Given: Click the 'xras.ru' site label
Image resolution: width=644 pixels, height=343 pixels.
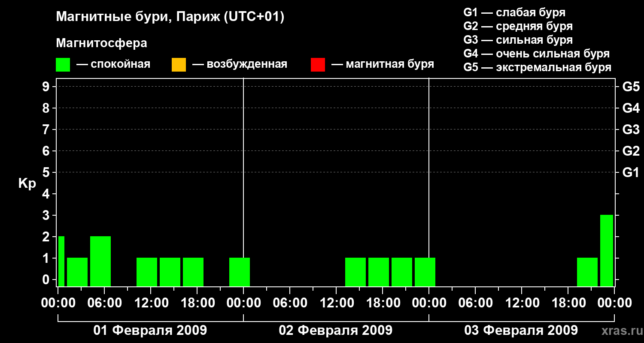Looking at the screenshot, I should (x=621, y=331).
